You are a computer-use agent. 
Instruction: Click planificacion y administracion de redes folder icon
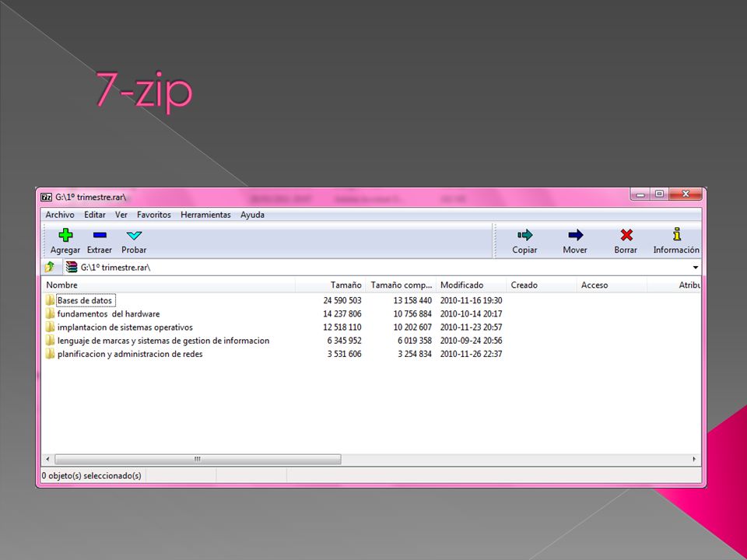click(50, 353)
